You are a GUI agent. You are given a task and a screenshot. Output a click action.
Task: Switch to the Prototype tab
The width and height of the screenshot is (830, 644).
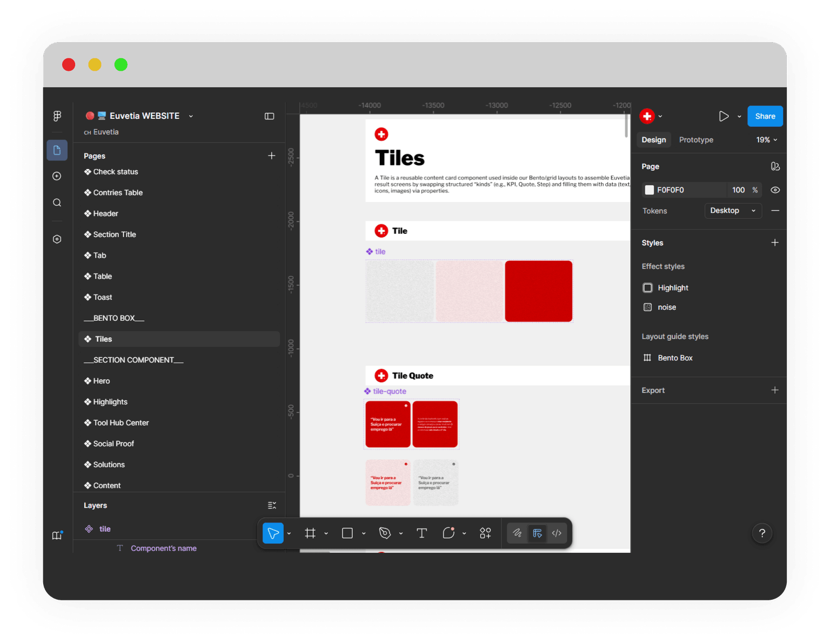pos(696,140)
